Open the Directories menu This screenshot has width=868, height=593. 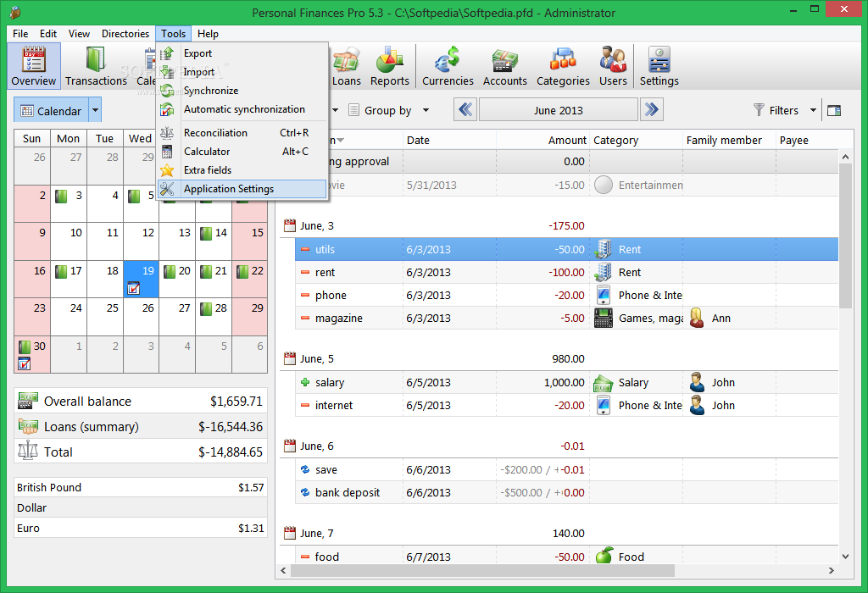[125, 34]
